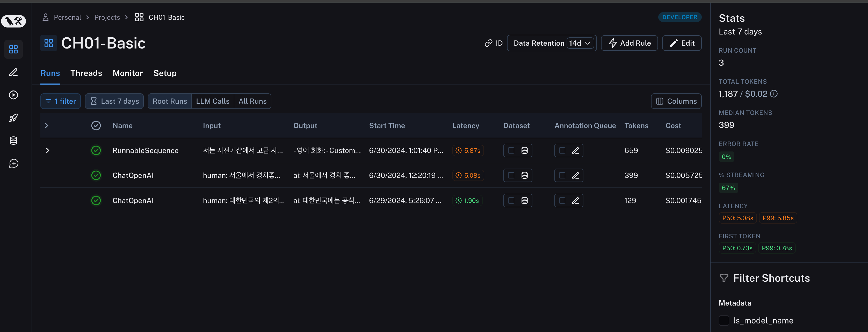Tick annotation queue checkbox in last ChatOpenAI row

coord(562,200)
